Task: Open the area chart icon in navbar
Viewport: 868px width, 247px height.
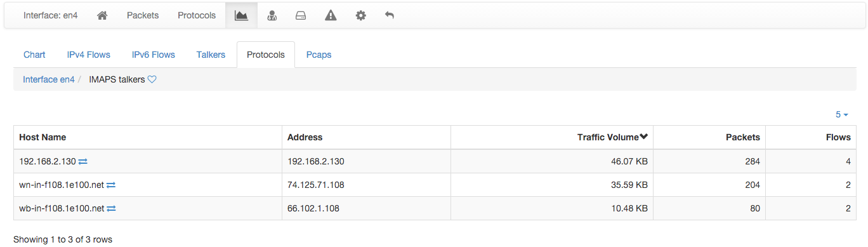Action: click(x=241, y=15)
